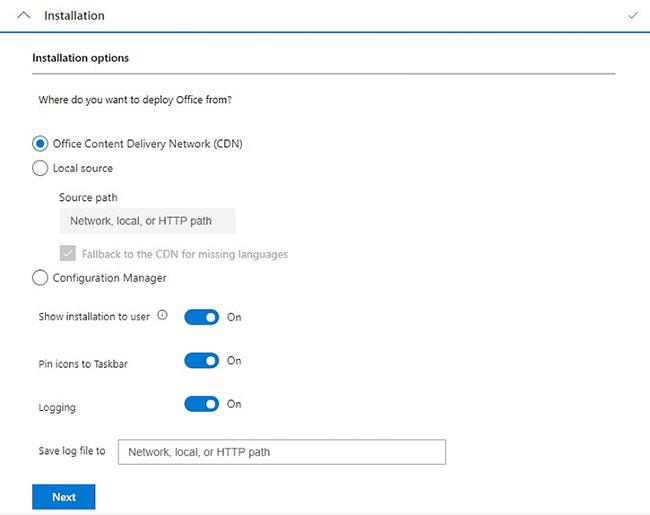
Task: Click the 'Pin icons to Taskbar' label
Action: click(x=83, y=364)
